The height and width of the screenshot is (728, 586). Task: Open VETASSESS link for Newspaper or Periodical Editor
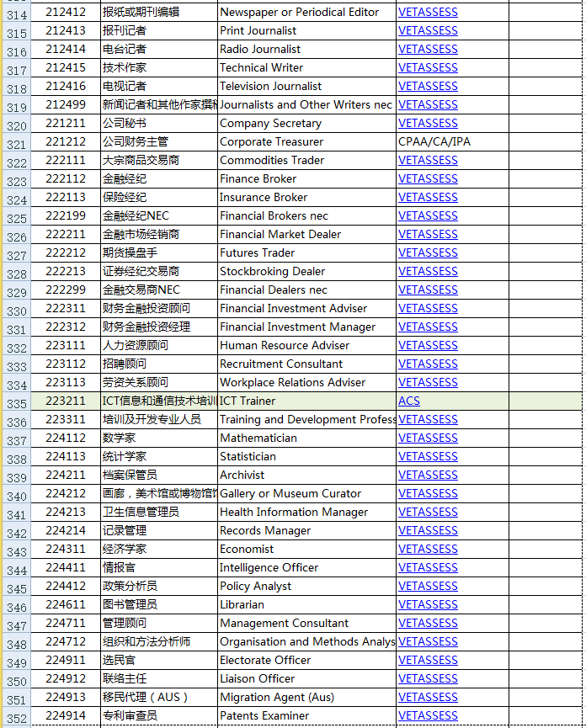coord(428,13)
